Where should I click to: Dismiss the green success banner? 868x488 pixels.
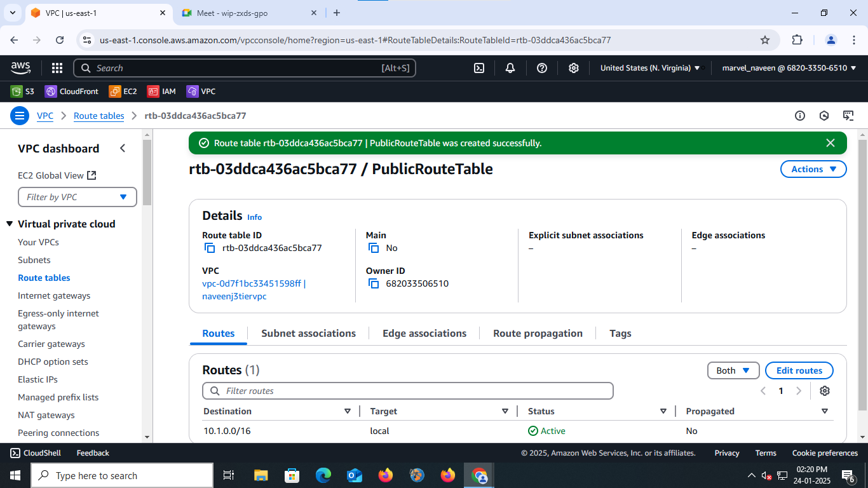830,143
